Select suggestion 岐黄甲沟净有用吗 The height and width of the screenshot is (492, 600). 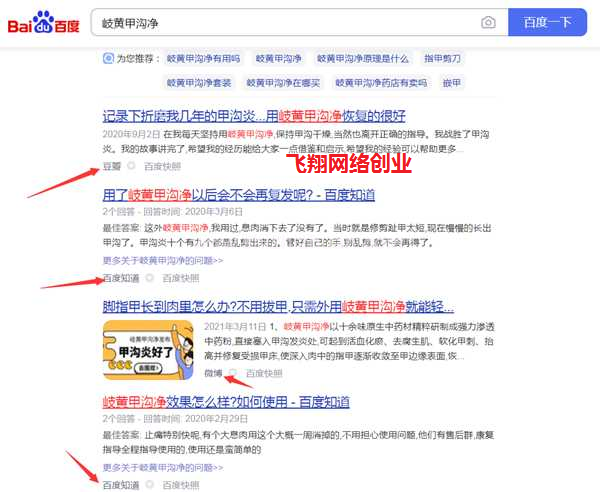pos(201,59)
